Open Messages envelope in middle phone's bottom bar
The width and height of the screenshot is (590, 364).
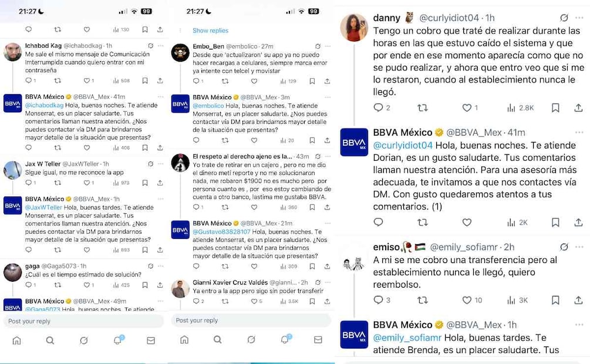point(318,339)
